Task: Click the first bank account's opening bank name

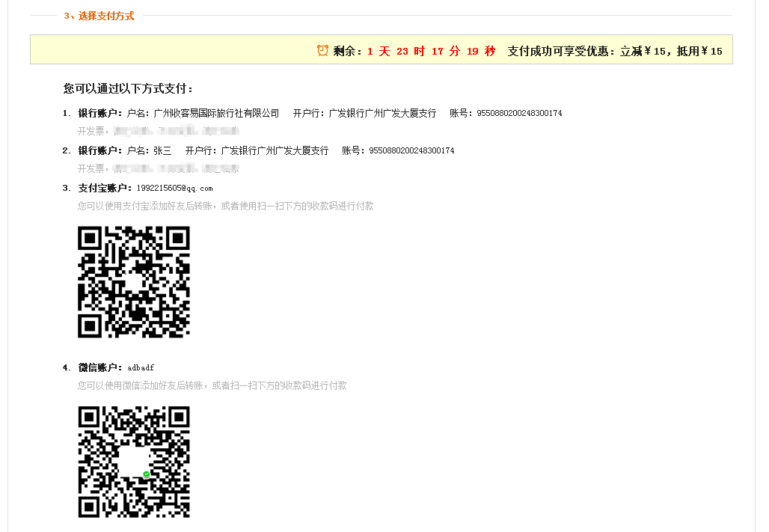Action: click(x=382, y=113)
